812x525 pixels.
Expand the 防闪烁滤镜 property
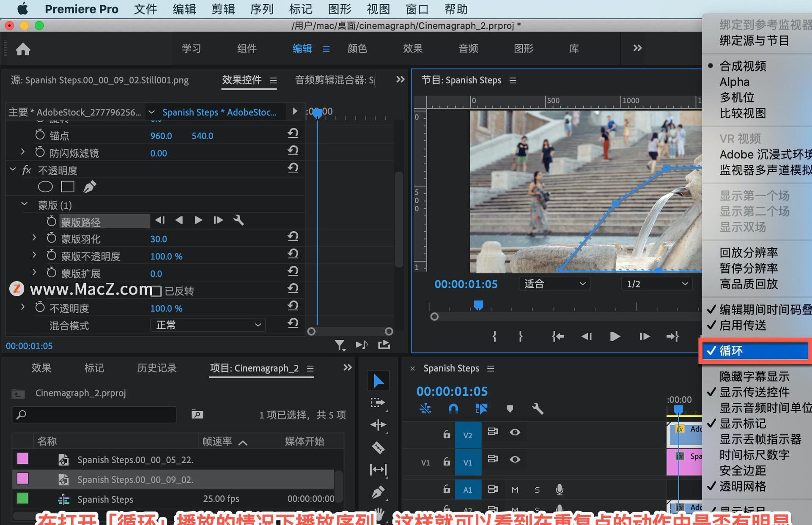pos(23,151)
